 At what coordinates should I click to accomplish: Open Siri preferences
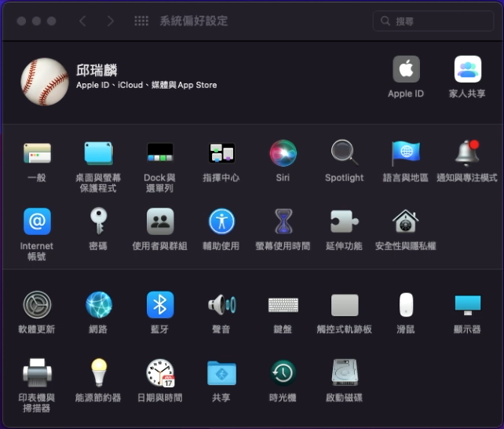click(283, 153)
